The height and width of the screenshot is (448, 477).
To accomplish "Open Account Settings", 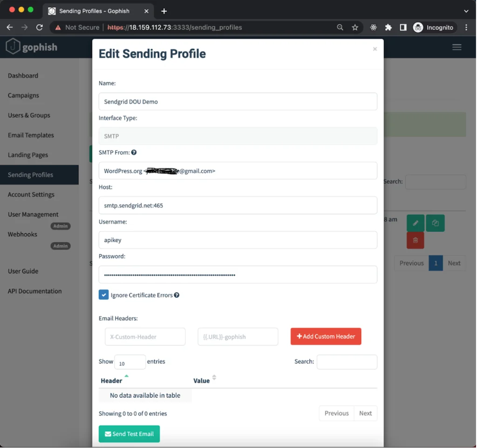I will tap(31, 194).
